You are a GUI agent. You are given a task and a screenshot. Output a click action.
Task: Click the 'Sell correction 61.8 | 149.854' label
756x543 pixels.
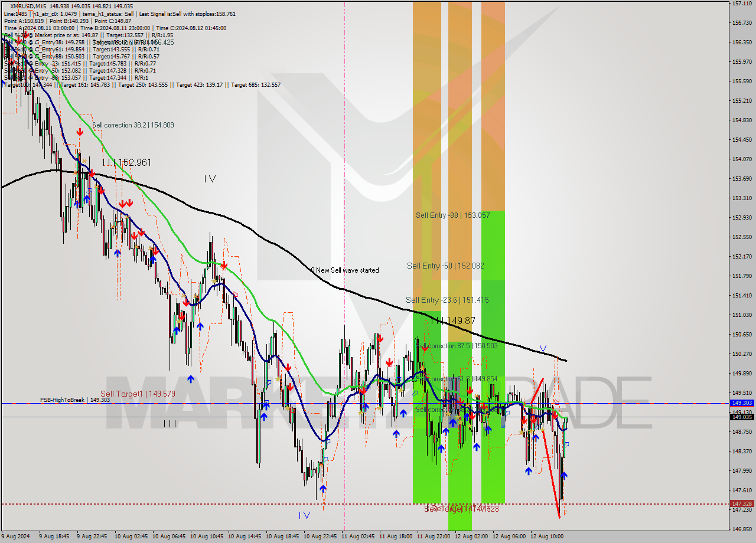tap(456, 379)
